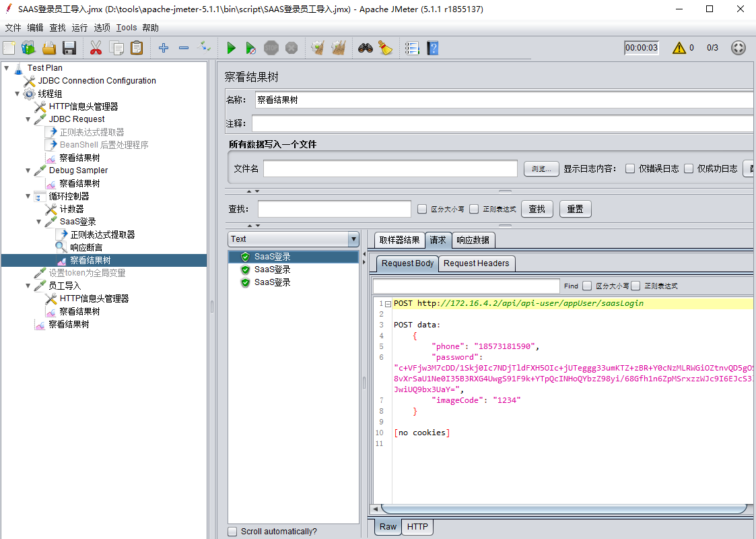This screenshot has width=756, height=539.
Task: Stop the test with the STOP icon
Action: click(x=271, y=48)
